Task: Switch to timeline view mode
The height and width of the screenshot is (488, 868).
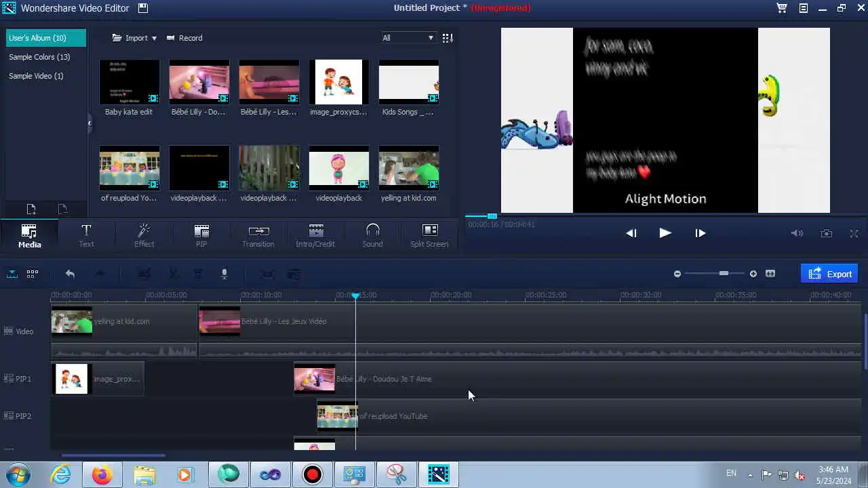Action: tap(12, 274)
